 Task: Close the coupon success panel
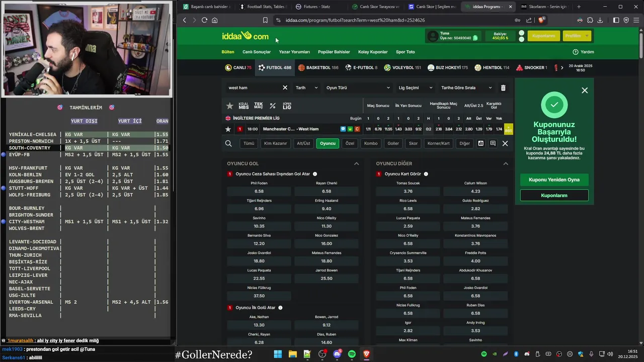[585, 90]
